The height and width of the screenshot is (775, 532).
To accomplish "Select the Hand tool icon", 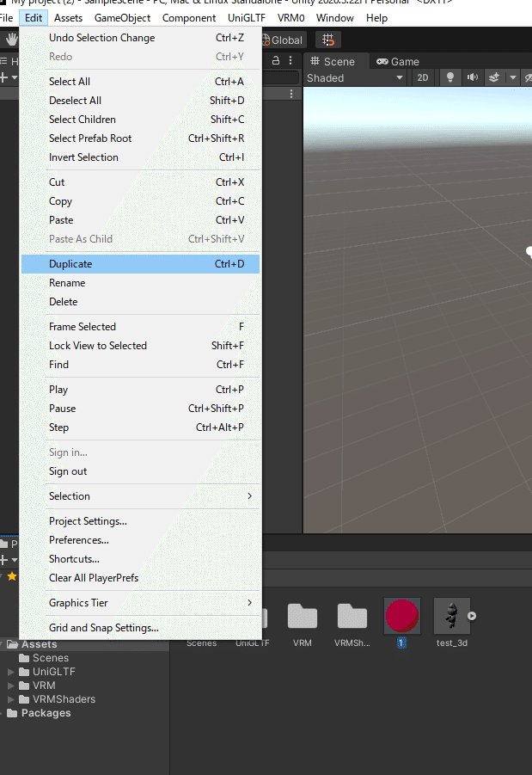I will click(x=11, y=40).
